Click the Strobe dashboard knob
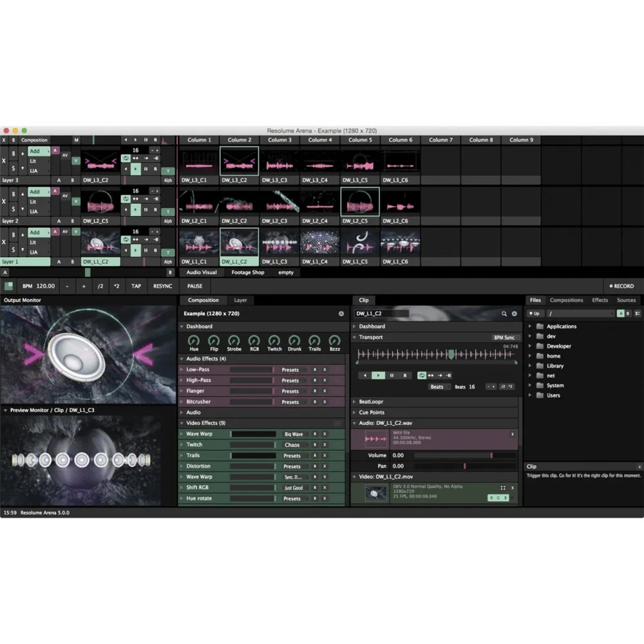The height and width of the screenshot is (644, 644). [234, 340]
